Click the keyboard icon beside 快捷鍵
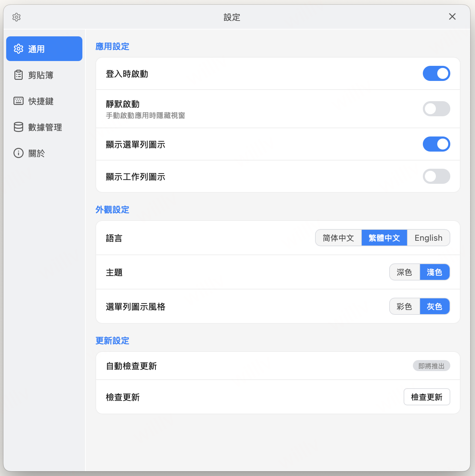475x476 pixels. pos(19,101)
